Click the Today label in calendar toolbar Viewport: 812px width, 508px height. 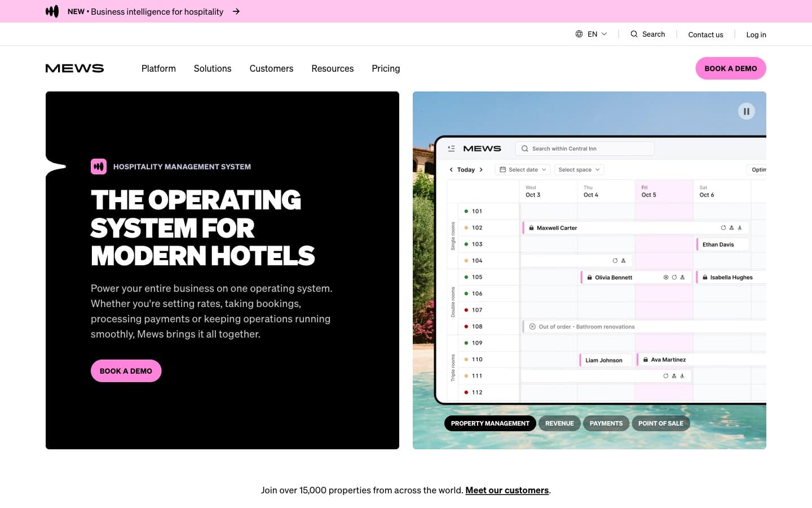(466, 169)
